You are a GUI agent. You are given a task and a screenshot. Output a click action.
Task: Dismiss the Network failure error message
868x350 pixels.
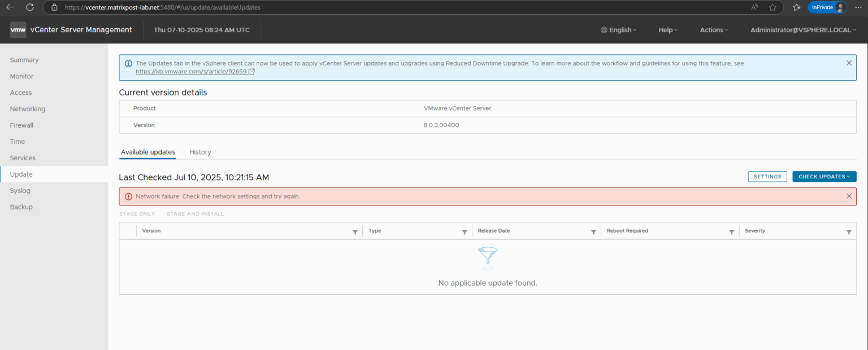[849, 195]
